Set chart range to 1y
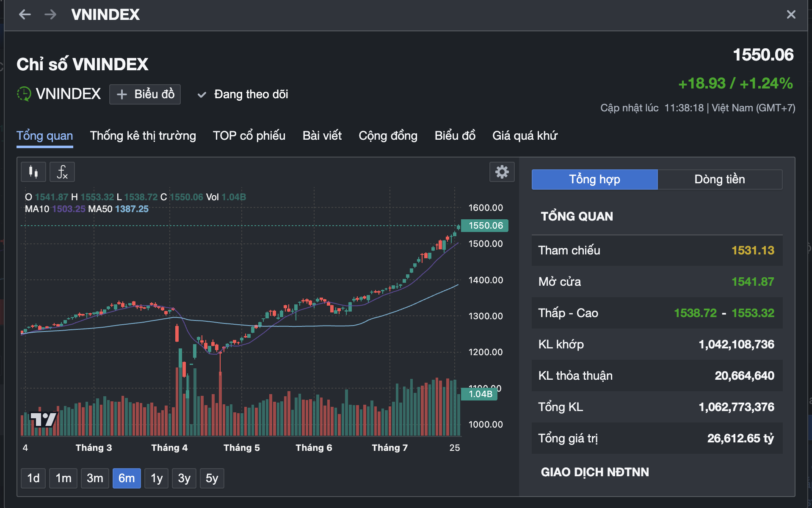Viewport: 812px width, 508px height. click(156, 478)
